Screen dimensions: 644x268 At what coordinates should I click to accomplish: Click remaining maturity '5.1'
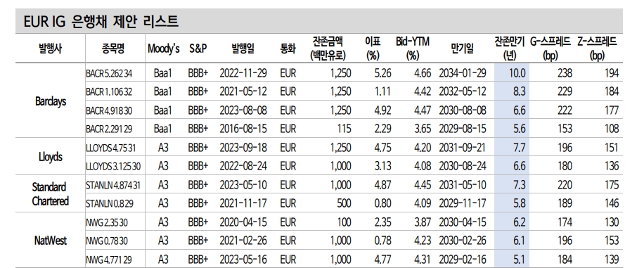519,260
